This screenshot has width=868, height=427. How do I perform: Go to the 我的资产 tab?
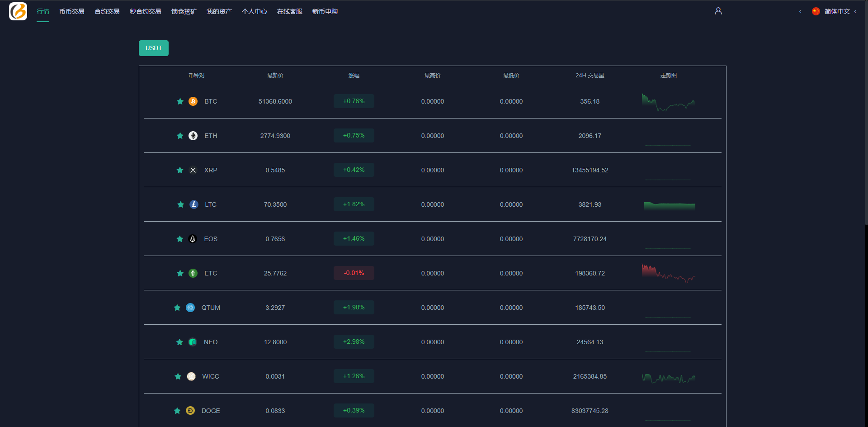click(219, 11)
